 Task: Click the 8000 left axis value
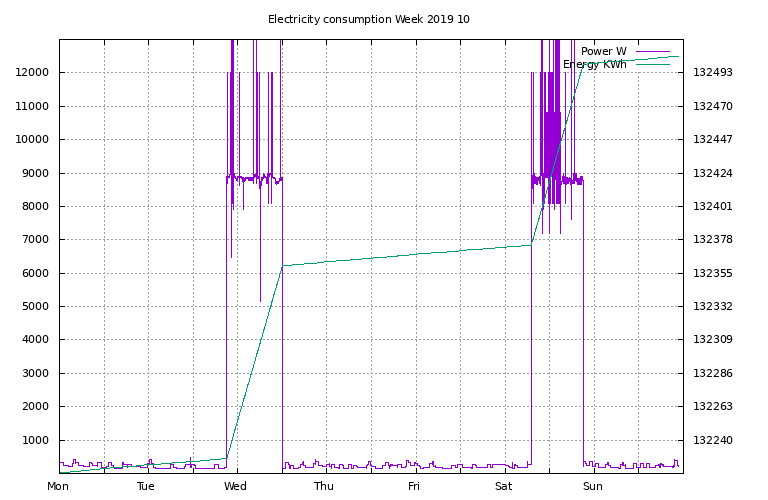pyautogui.click(x=35, y=207)
